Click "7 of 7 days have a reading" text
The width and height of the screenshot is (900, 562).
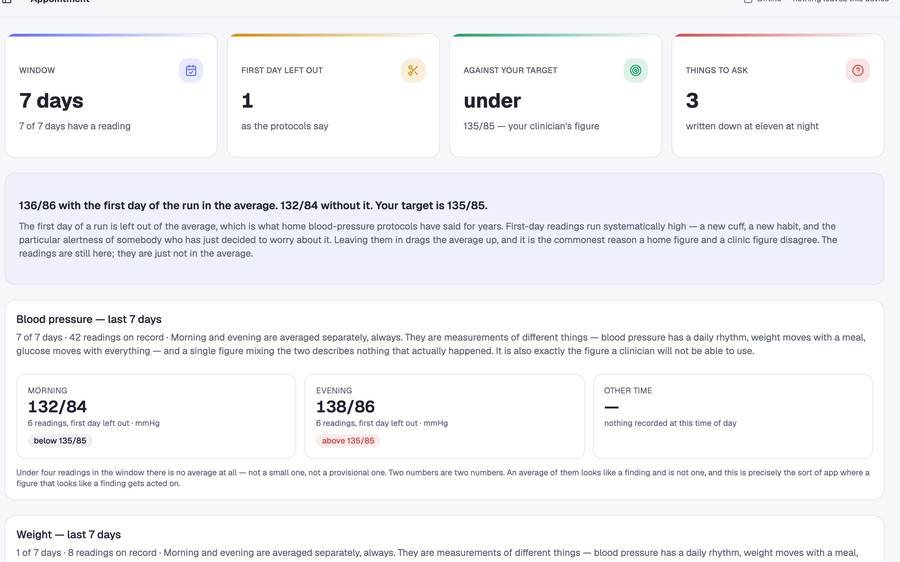(75, 126)
